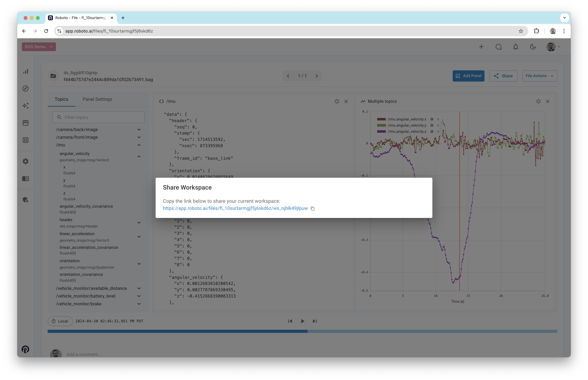Click the Add Panel button
The height and width of the screenshot is (380, 588).
468,76
